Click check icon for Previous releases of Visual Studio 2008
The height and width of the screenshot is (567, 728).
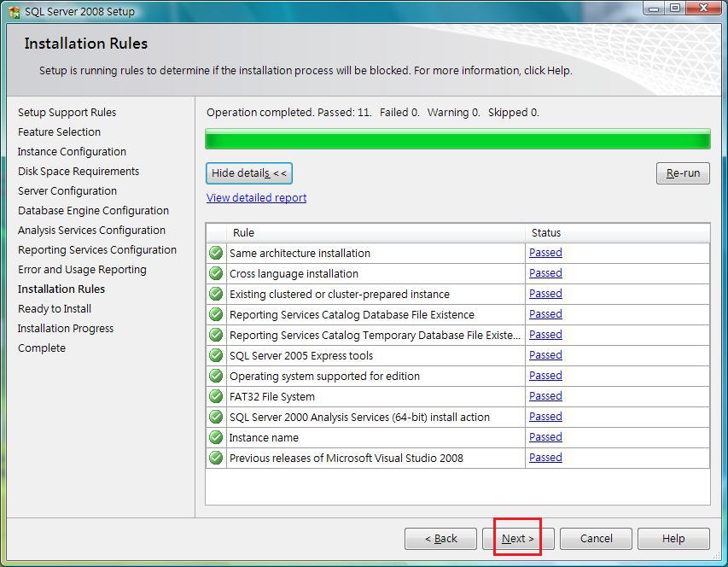pyautogui.click(x=216, y=458)
